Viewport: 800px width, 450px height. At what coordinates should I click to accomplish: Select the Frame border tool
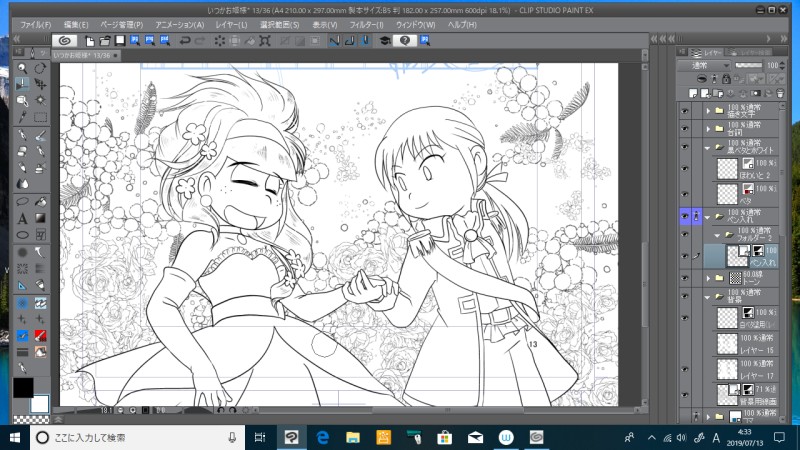tap(40, 235)
